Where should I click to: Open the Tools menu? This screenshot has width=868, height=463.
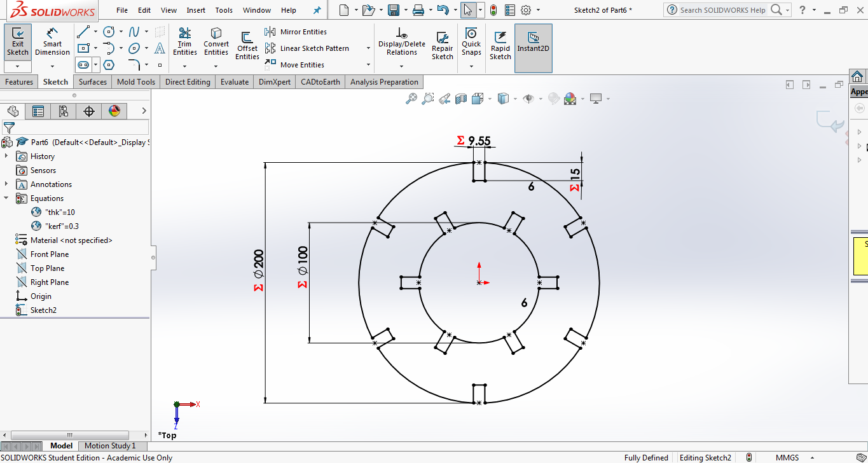tap(224, 10)
